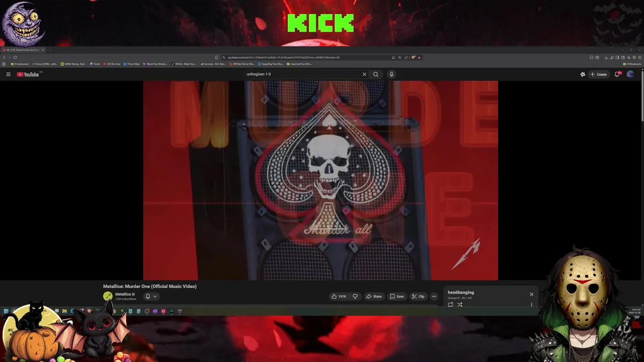Toggle shuffle in headbanging playlist

[x=460, y=305]
